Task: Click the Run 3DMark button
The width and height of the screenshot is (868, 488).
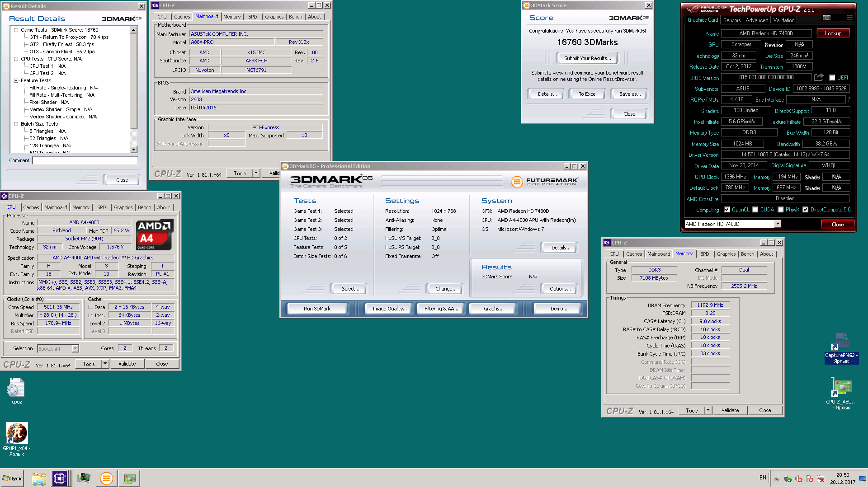Action: click(x=317, y=309)
